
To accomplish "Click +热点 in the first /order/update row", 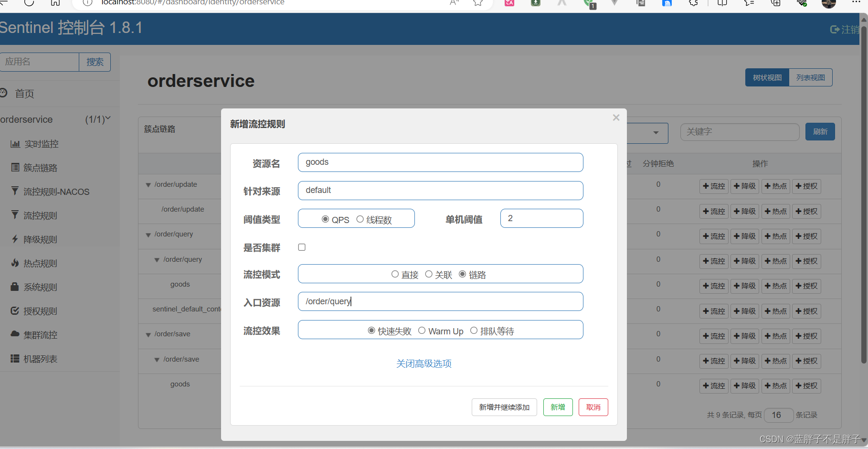I will (775, 186).
